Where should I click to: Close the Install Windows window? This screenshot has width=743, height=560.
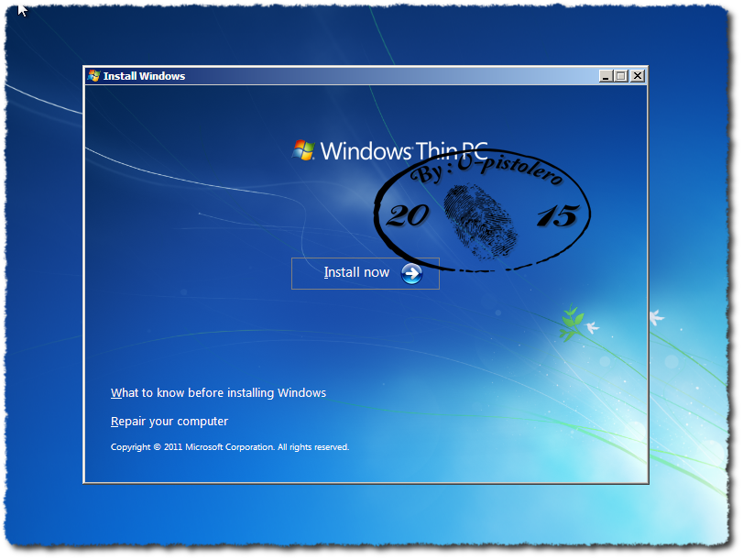638,76
